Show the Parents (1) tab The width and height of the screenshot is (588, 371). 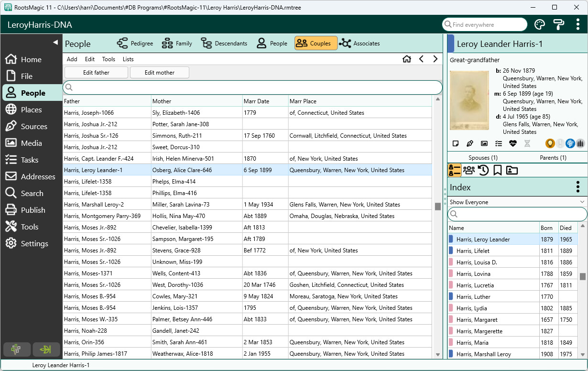coord(553,157)
